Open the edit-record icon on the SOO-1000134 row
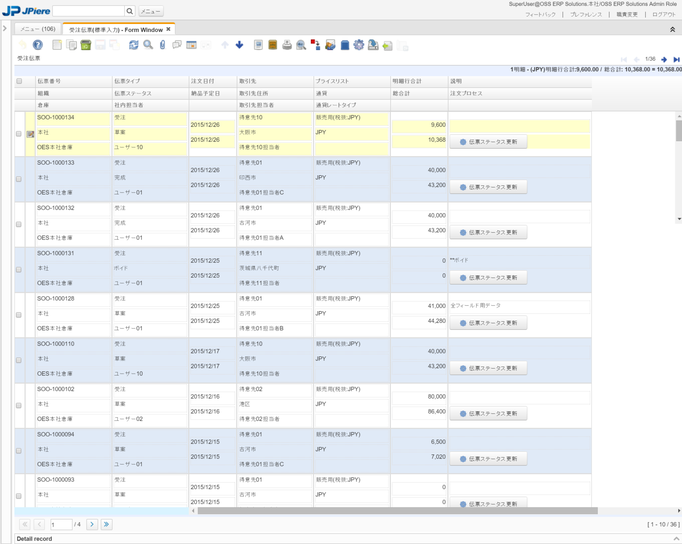This screenshot has width=682, height=544. tap(30, 134)
